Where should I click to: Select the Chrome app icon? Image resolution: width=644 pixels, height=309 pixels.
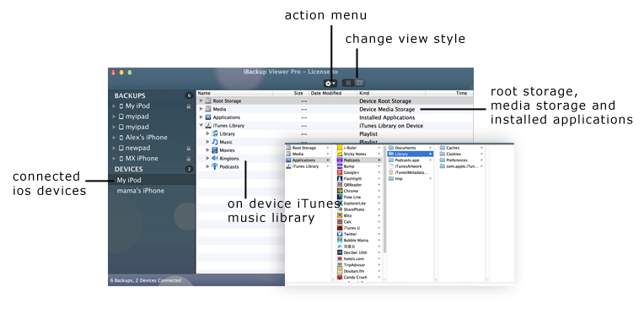[x=340, y=191]
